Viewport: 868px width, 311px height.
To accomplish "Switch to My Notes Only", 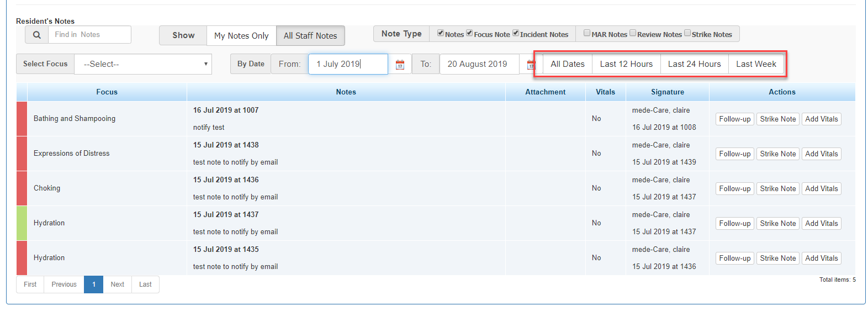I will coord(241,35).
